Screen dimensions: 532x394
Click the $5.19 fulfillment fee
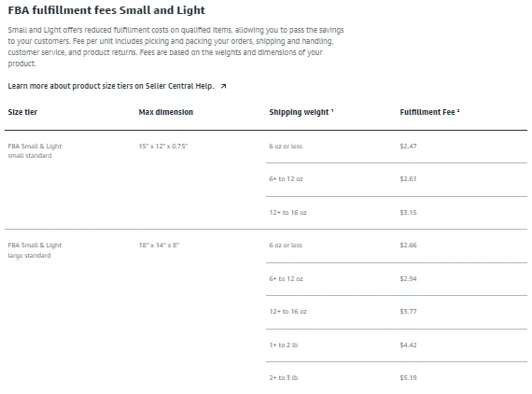click(x=408, y=378)
